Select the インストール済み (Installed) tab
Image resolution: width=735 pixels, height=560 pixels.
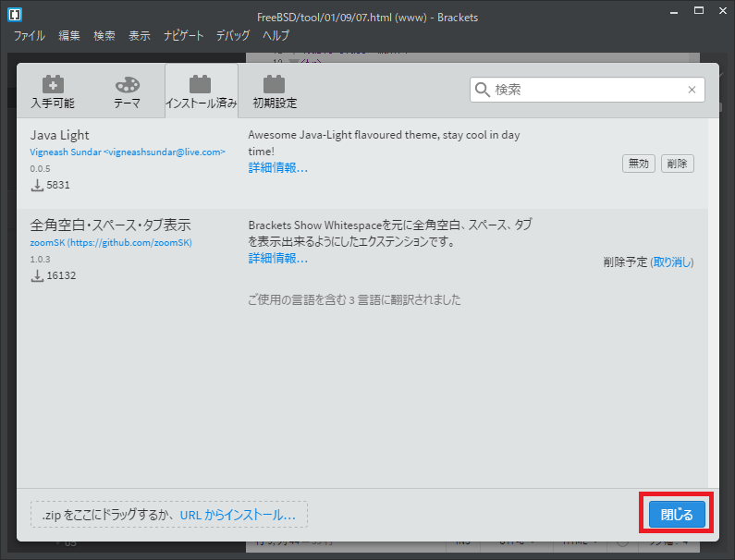pyautogui.click(x=202, y=91)
